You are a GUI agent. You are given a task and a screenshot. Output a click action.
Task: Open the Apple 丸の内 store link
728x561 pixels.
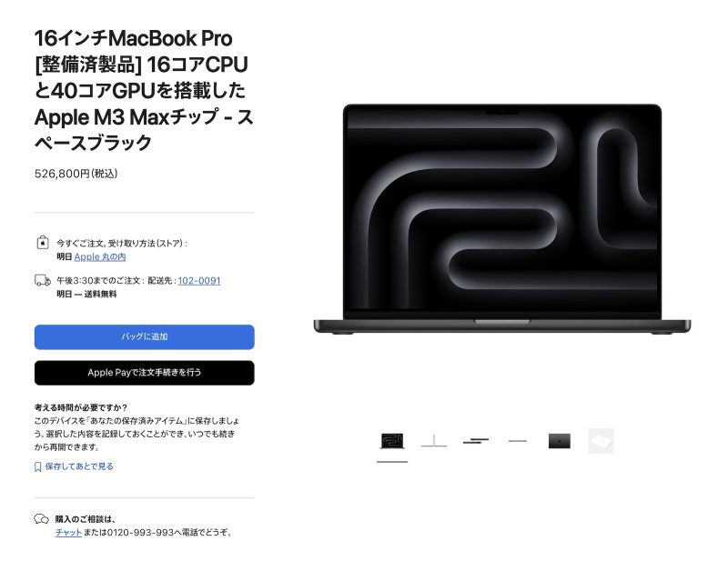[x=100, y=256]
